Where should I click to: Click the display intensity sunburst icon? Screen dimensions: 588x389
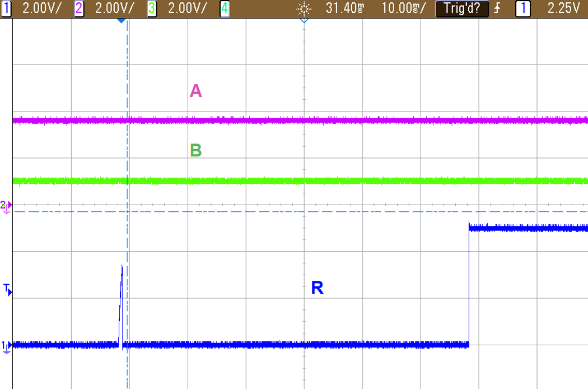303,8
